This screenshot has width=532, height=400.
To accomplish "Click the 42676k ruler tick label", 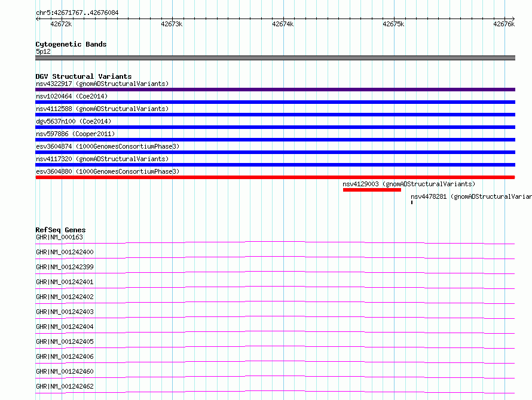I will coord(504,24).
